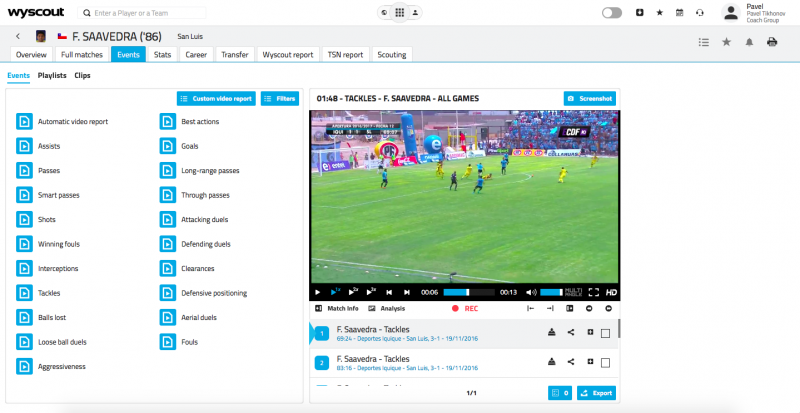Mute the video with the speaker icon

pos(531,293)
